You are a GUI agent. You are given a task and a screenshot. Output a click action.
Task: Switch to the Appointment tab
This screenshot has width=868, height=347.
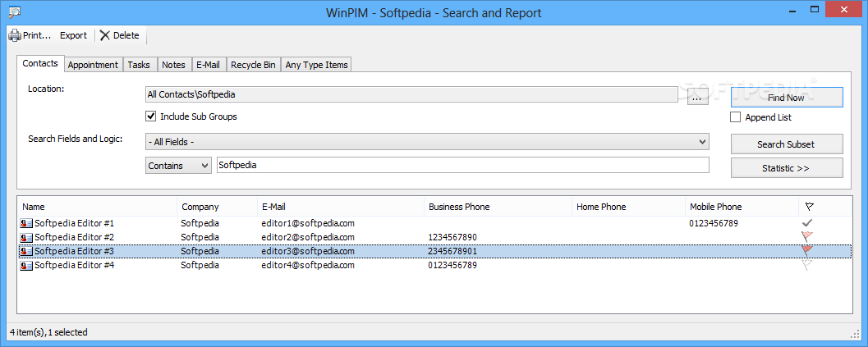click(x=93, y=65)
